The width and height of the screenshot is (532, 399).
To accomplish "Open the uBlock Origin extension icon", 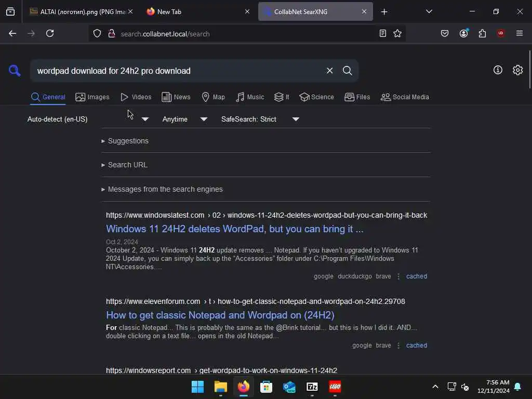I will 500,33.
